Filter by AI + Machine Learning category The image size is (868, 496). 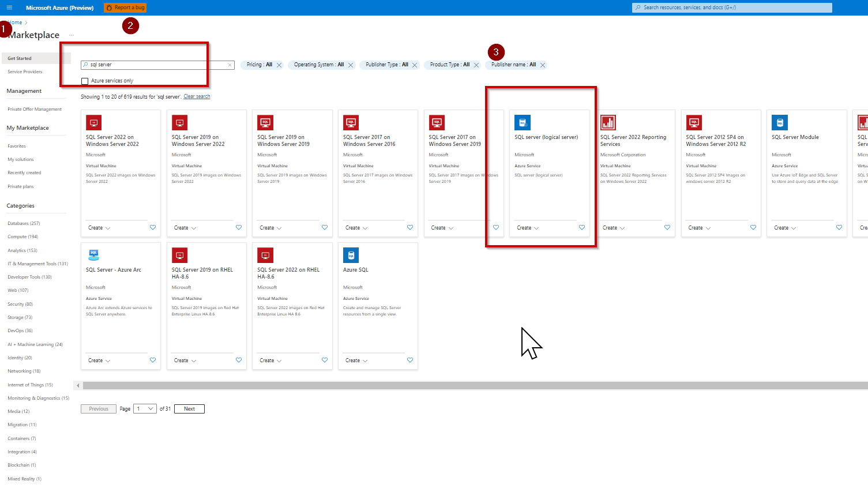click(35, 344)
